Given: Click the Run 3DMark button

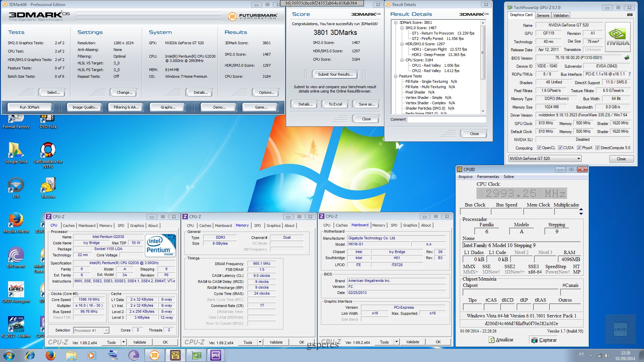Looking at the screenshot, I should click(x=30, y=107).
